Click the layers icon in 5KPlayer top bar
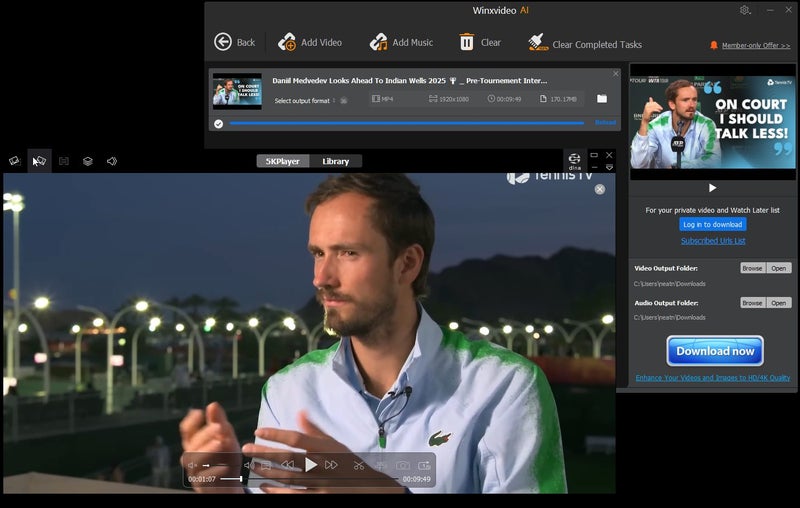 point(88,161)
